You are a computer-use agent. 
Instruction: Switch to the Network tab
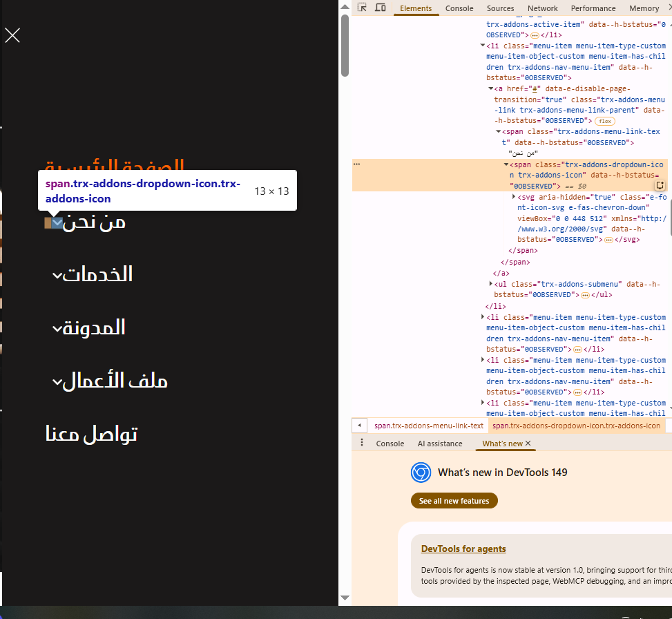pyautogui.click(x=543, y=8)
